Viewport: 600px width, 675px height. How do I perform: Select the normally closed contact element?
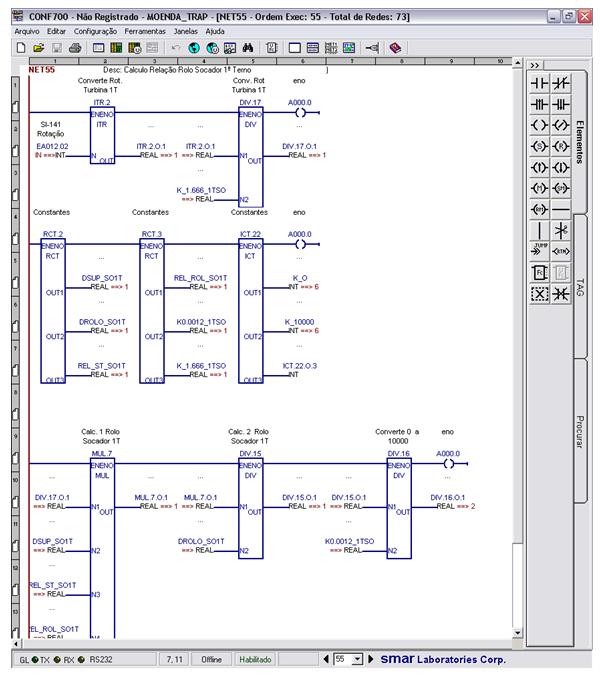560,83
